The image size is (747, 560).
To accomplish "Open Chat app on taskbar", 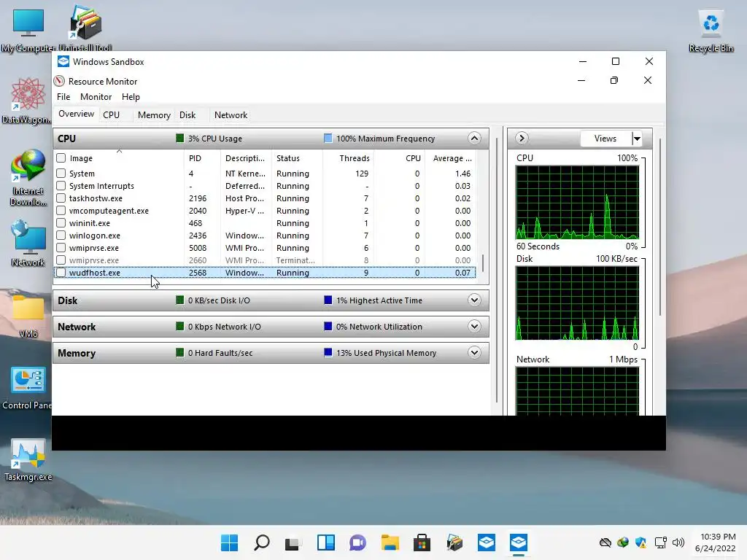I will click(x=357, y=542).
